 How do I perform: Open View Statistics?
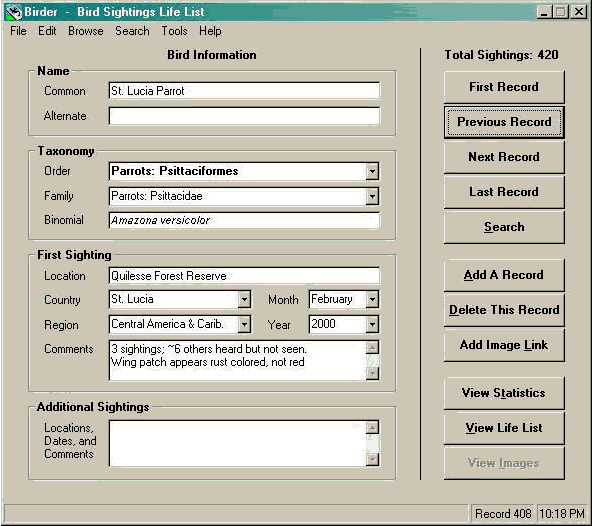pyautogui.click(x=504, y=393)
